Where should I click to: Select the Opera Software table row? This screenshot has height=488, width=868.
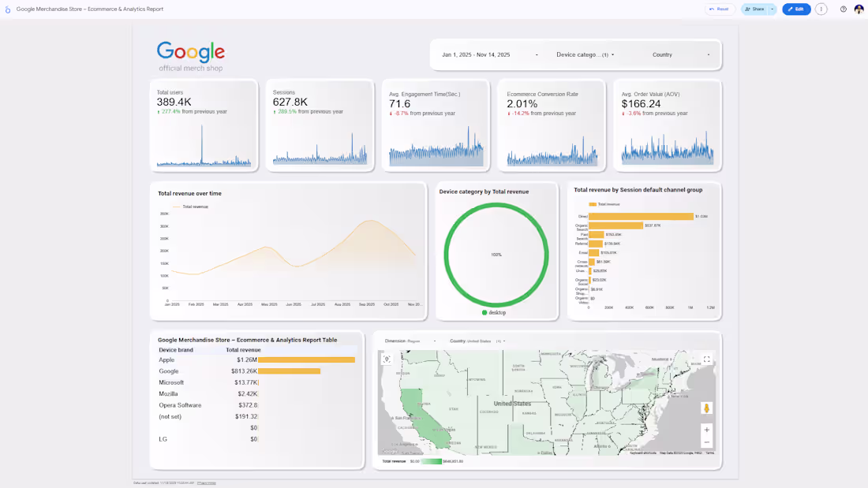(x=257, y=405)
